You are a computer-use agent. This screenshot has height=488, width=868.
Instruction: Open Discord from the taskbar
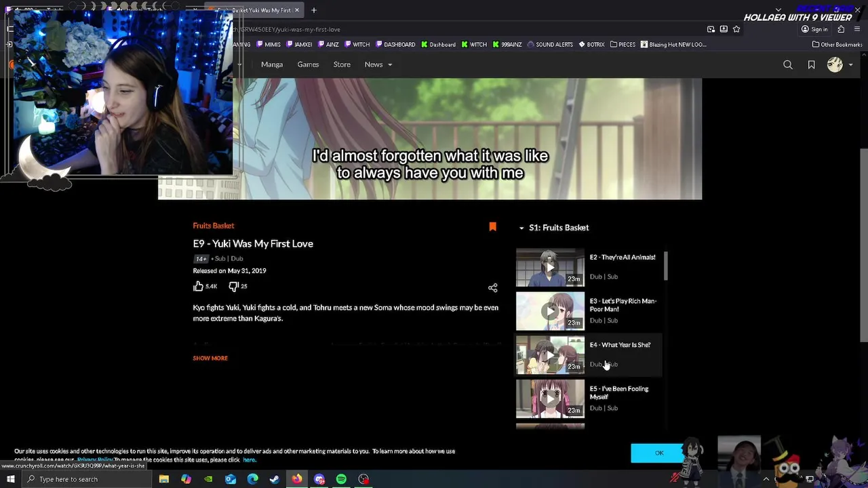(319, 479)
